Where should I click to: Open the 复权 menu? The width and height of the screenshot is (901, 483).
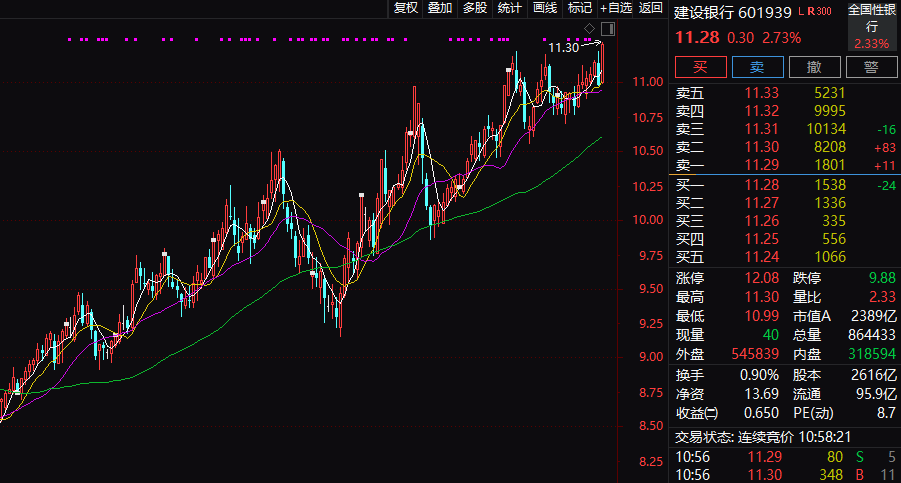click(405, 8)
